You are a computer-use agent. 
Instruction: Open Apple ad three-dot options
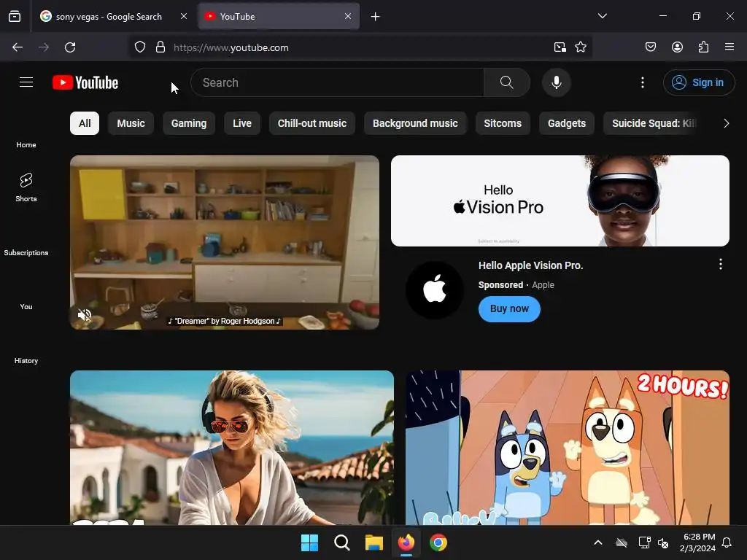pyautogui.click(x=720, y=264)
